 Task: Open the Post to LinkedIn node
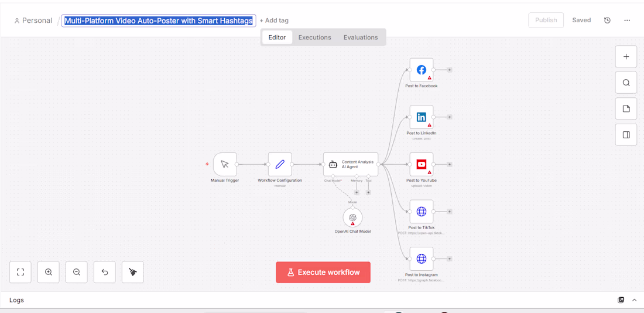click(422, 117)
